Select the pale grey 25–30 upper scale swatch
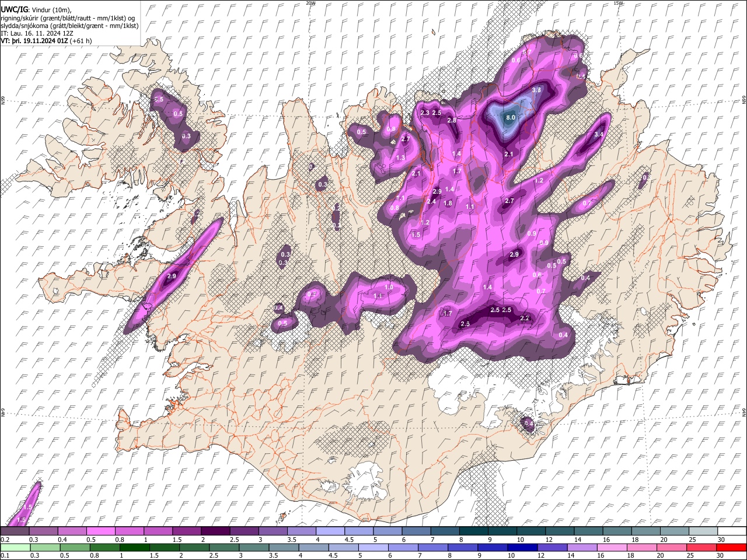747x560 pixels. 704,531
